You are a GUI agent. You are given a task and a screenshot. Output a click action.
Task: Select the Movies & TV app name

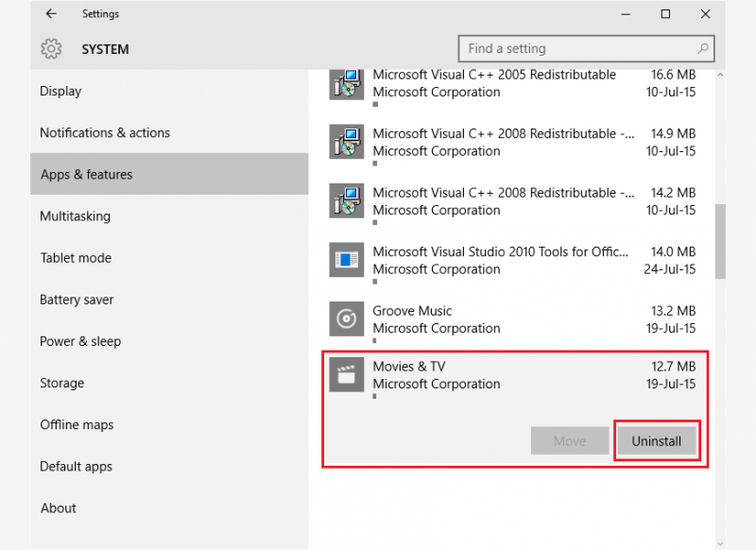point(409,367)
